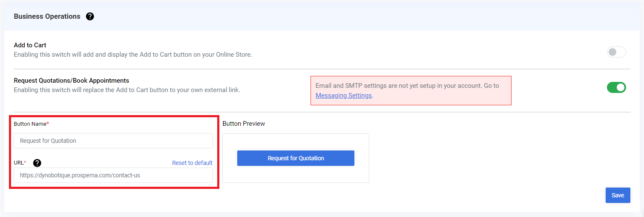
Task: Click the Email and SMTP warning message
Action: (411, 90)
